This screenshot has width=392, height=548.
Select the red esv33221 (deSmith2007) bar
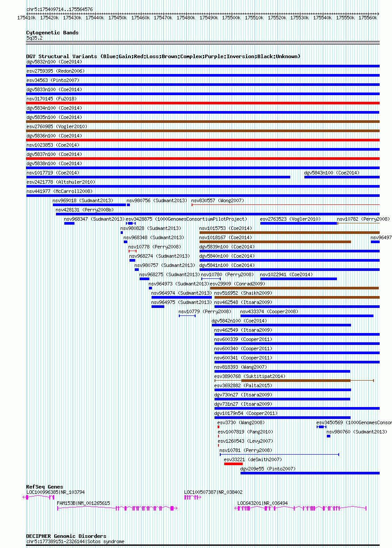tap(233, 464)
